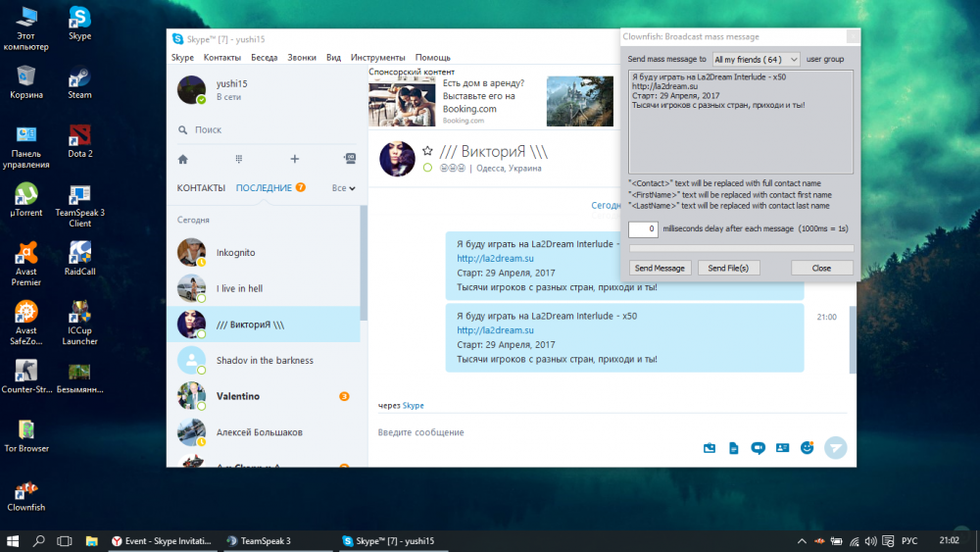Open the la2dream.su link in last message
Screen dimensions: 980x552
tap(495, 330)
